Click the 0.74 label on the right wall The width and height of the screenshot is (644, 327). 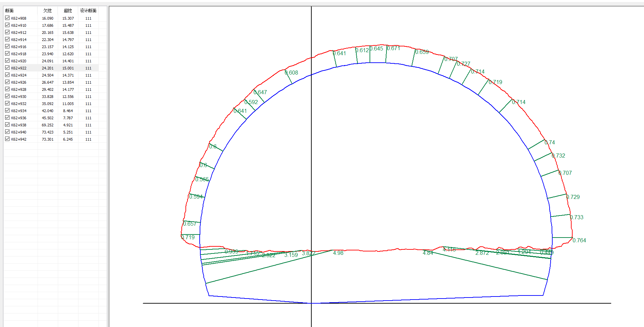coord(550,142)
